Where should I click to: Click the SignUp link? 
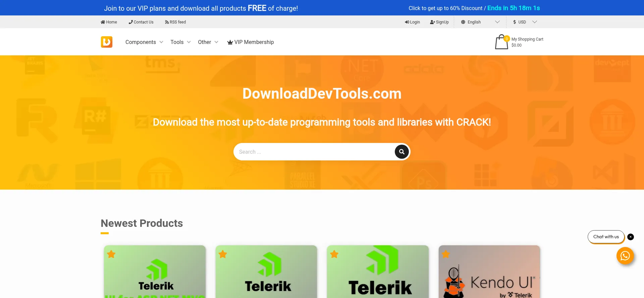(x=439, y=22)
